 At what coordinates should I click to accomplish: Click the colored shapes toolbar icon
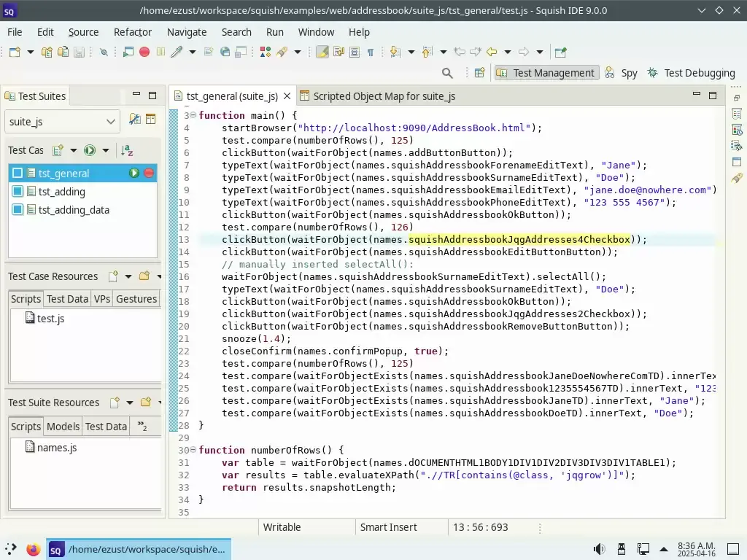266,52
